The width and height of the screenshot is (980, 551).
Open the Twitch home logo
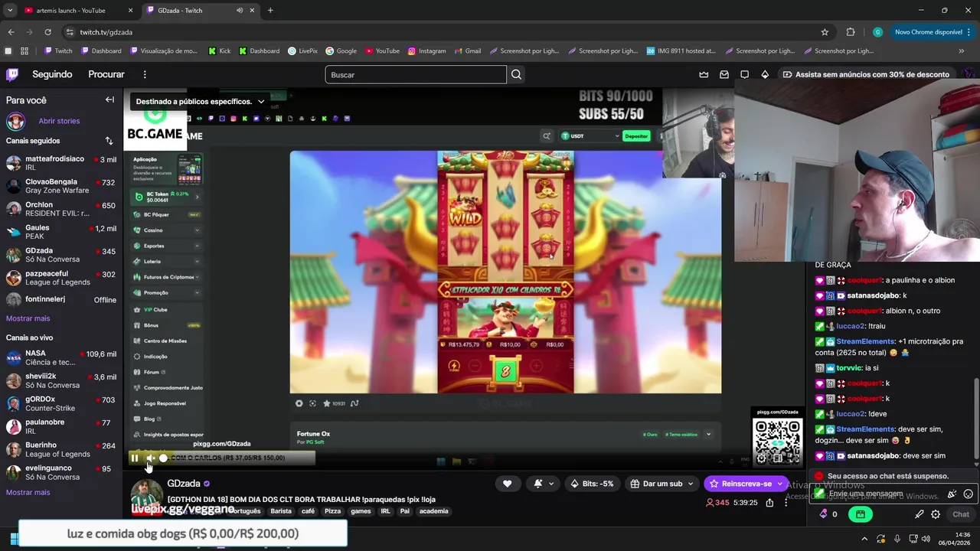pos(12,74)
